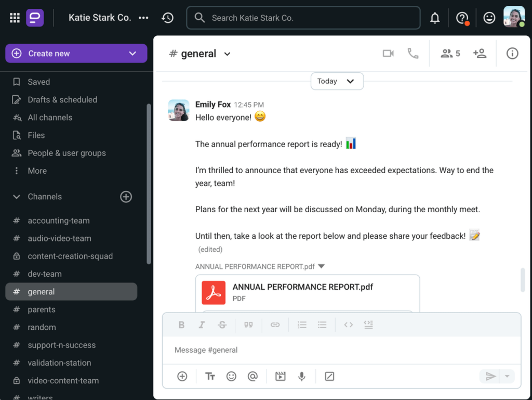Collapse the Channels section
The height and width of the screenshot is (400, 532).
pos(17,197)
